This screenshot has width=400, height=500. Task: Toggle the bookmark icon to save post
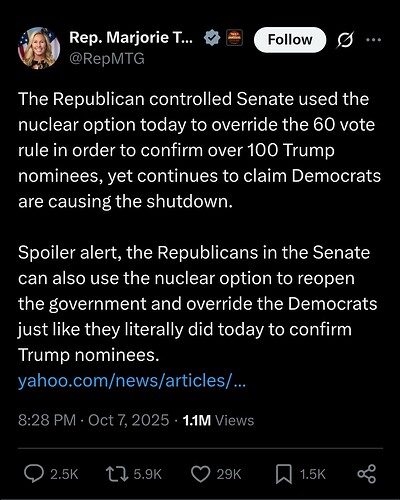point(284,474)
